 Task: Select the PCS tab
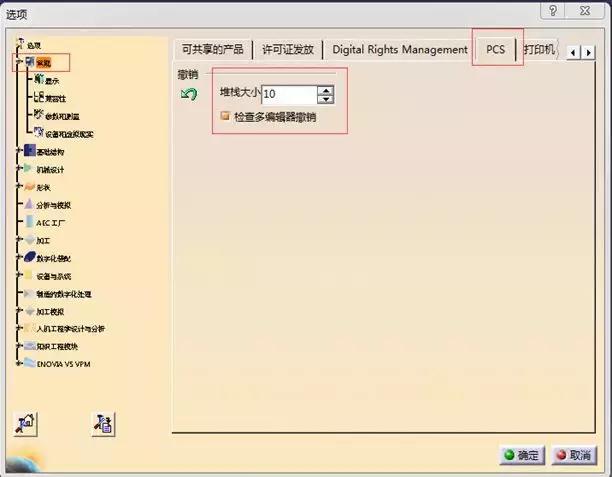(495, 50)
